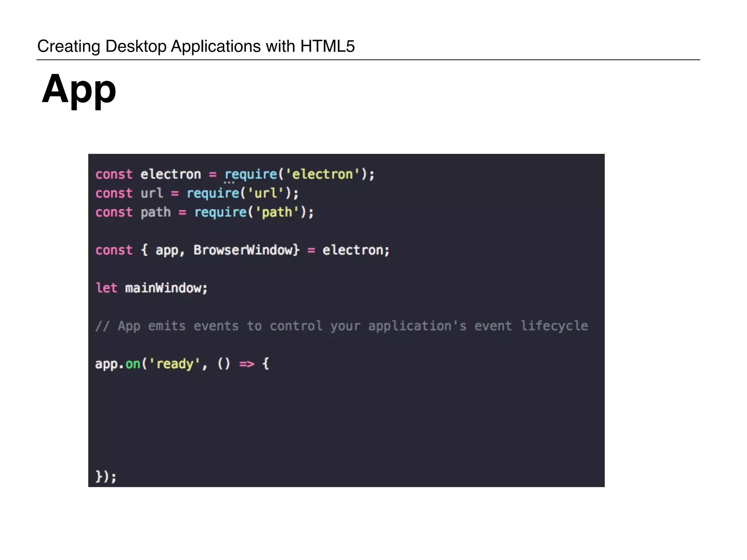Click the closing }); line
The image size is (747, 560).
[106, 477]
